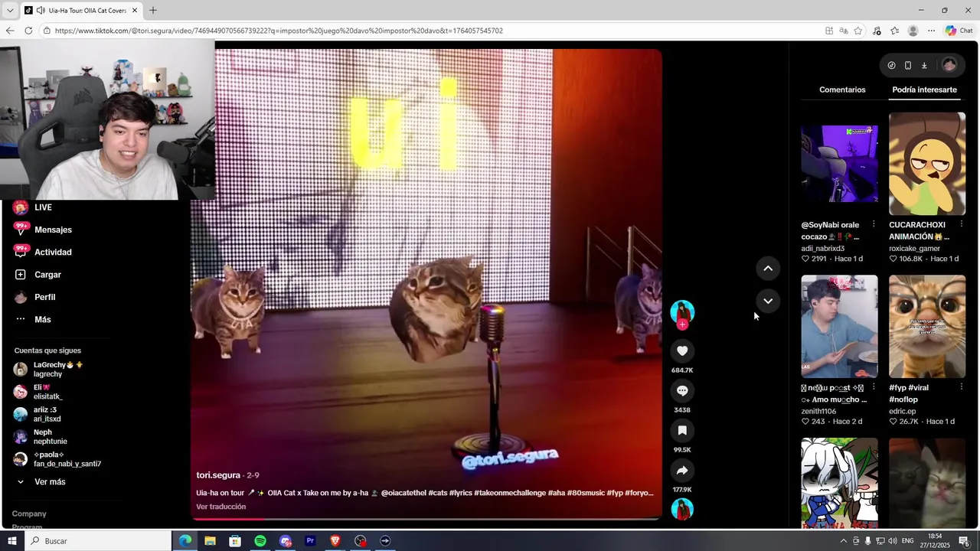Screen dimensions: 980x551
Task: Open Más options in the sidebar
Action: coord(42,319)
